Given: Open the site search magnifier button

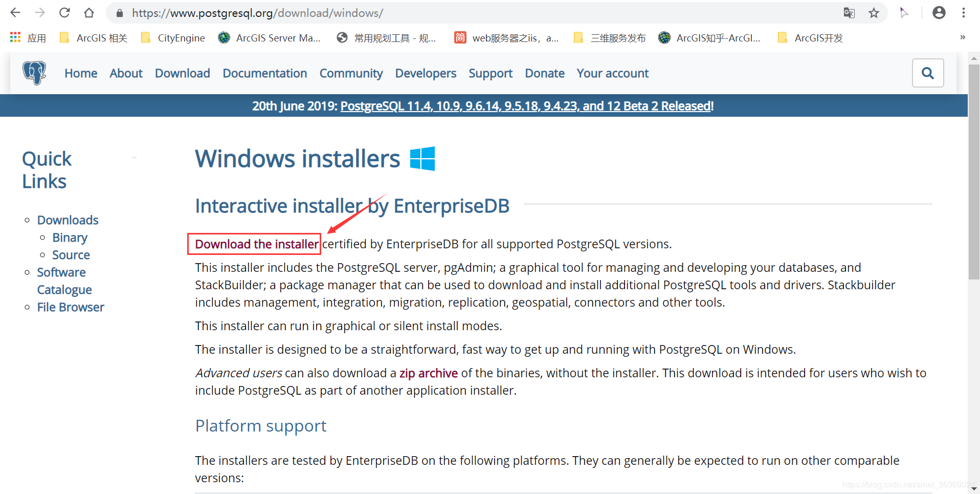Looking at the screenshot, I should pos(927,73).
